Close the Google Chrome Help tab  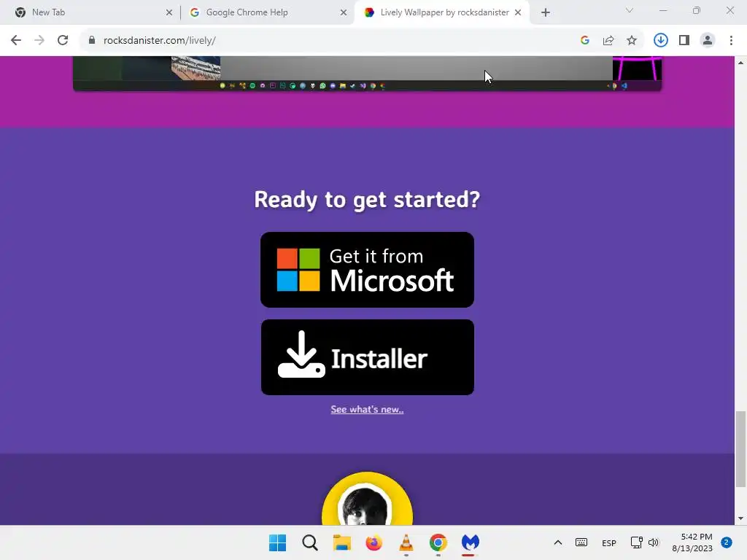coord(344,12)
